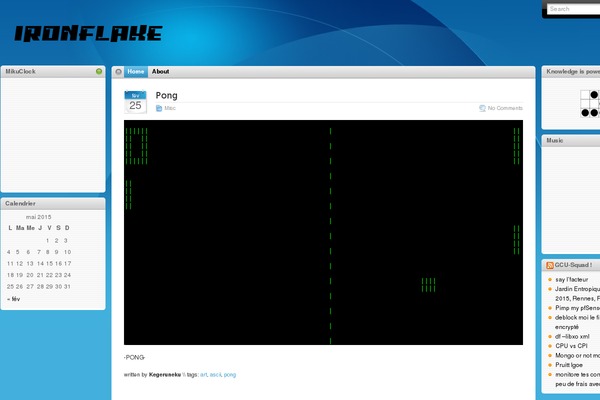Open the 'art' tag link
The height and width of the screenshot is (400, 600).
point(204,375)
